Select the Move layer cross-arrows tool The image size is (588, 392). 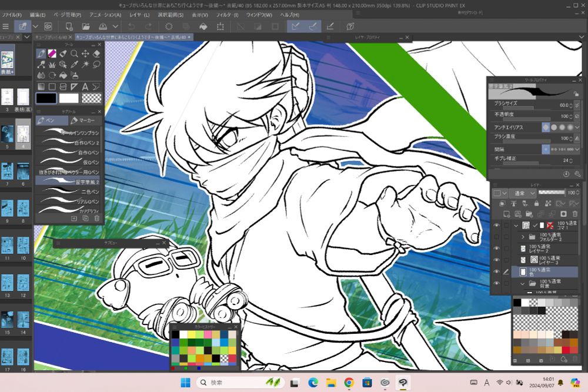tap(85, 53)
